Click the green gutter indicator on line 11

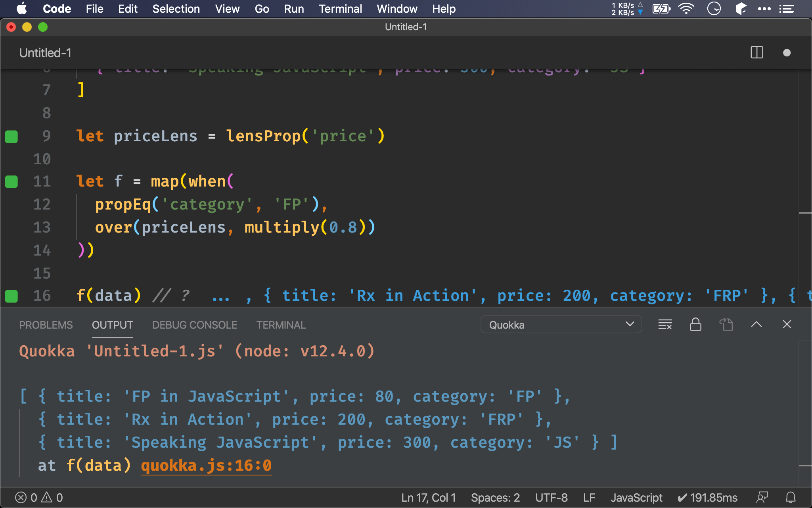coord(11,182)
